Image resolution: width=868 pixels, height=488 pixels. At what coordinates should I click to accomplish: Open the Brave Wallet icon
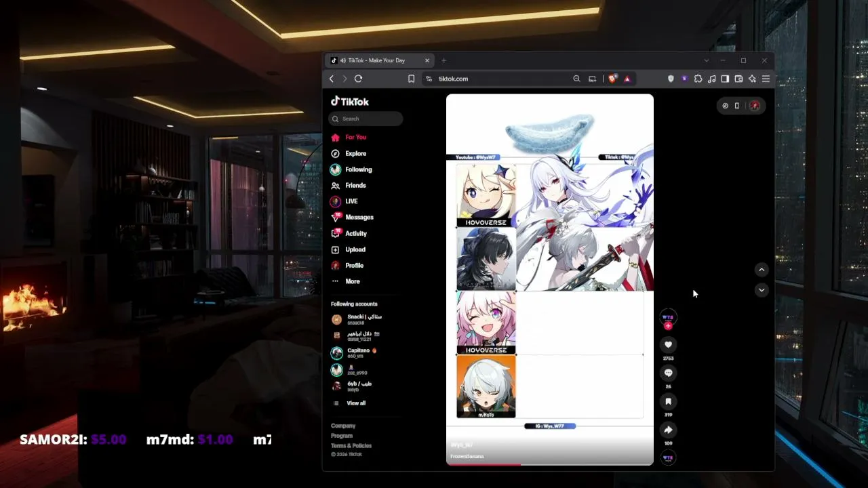click(x=738, y=79)
